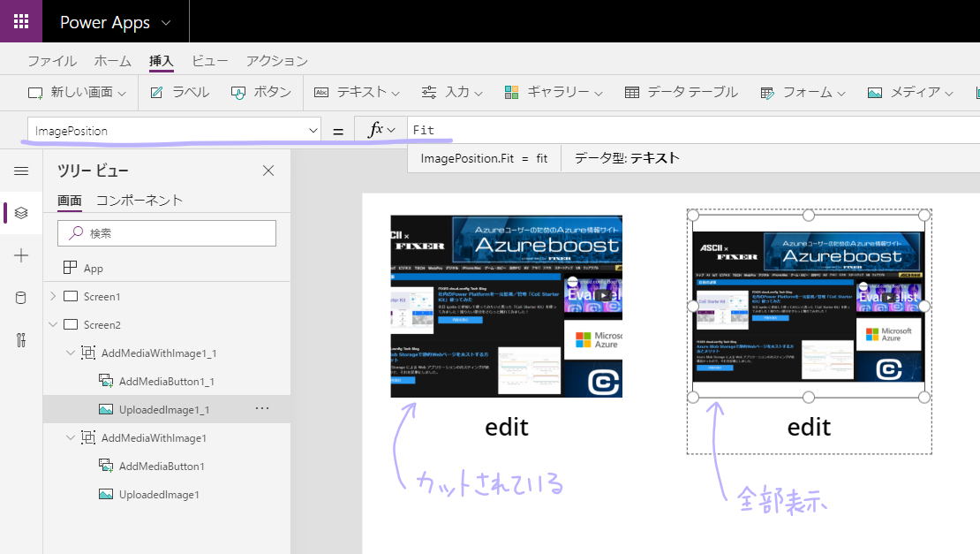Close the ツリー ビュー panel

pyautogui.click(x=268, y=171)
